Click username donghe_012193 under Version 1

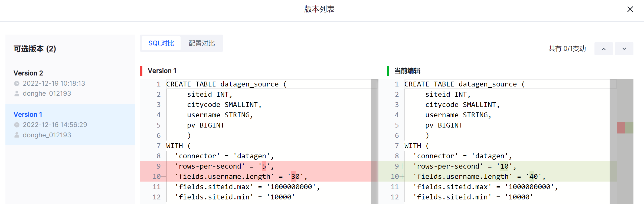pyautogui.click(x=47, y=135)
